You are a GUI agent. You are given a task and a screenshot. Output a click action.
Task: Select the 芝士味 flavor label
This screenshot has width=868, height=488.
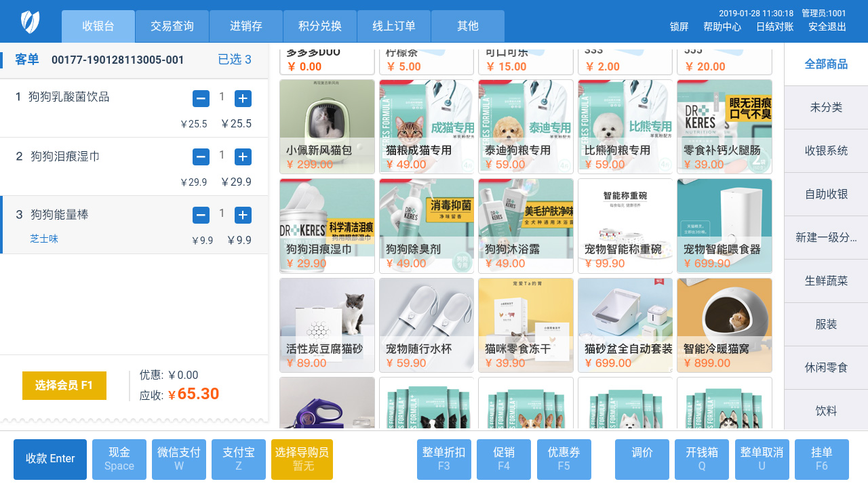44,239
